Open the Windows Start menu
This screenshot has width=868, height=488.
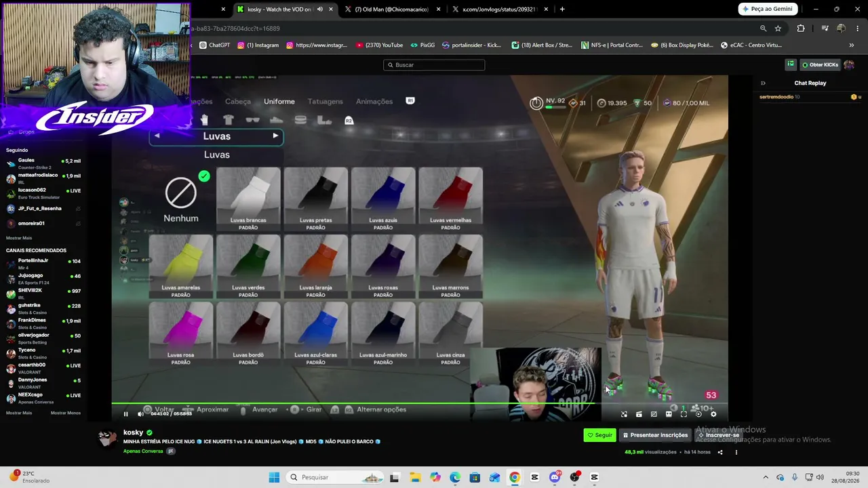point(274,477)
